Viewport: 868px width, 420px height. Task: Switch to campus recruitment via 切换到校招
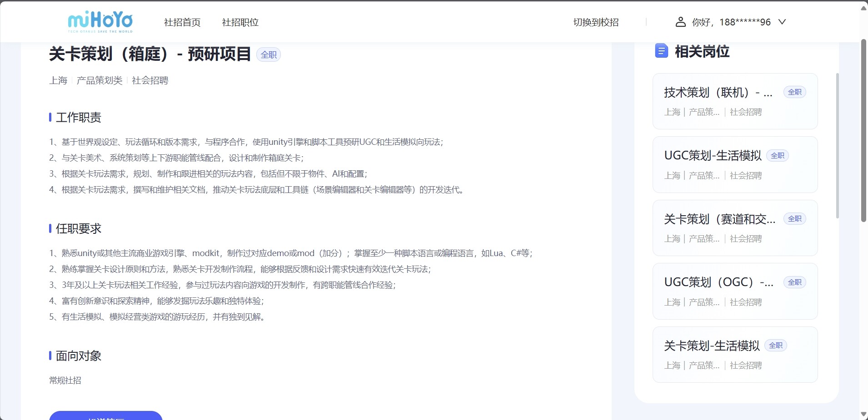pos(596,22)
